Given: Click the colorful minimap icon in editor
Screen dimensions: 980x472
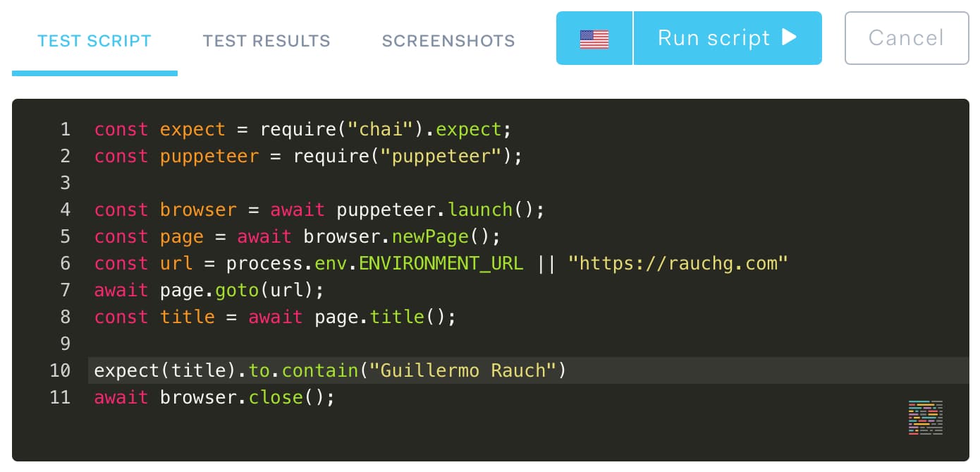Looking at the screenshot, I should point(925,417).
